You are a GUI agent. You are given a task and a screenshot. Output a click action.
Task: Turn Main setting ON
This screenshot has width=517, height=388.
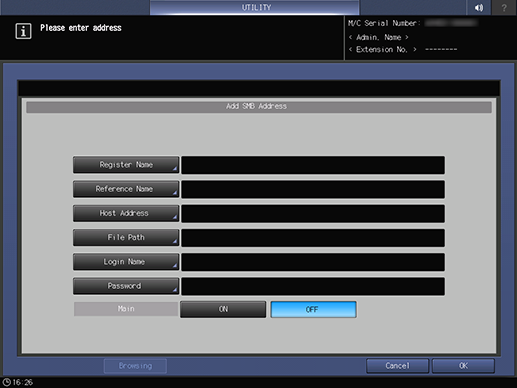coord(223,309)
